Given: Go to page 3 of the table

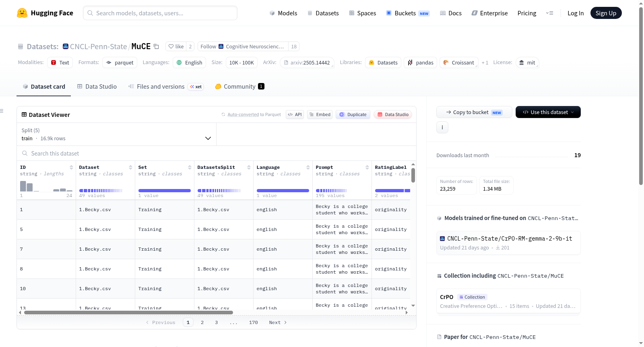Looking at the screenshot, I should pos(217,322).
